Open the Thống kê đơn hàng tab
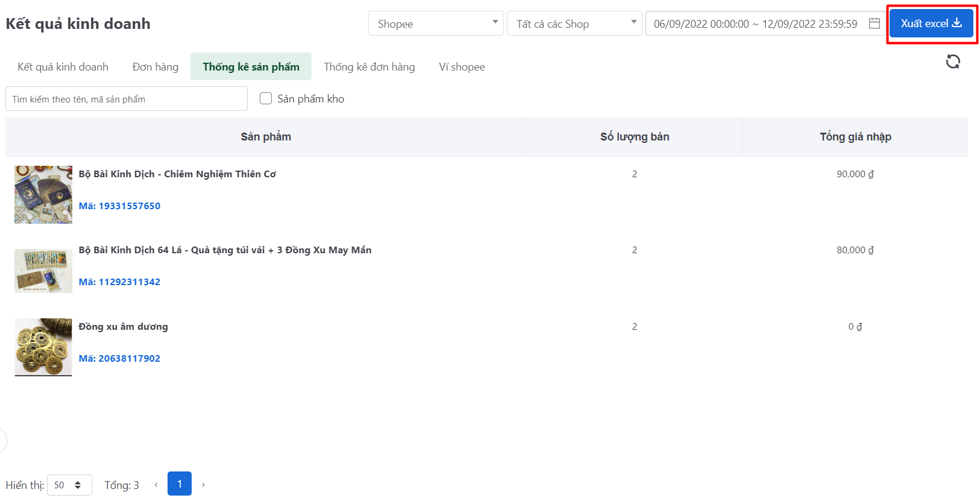 (x=369, y=67)
